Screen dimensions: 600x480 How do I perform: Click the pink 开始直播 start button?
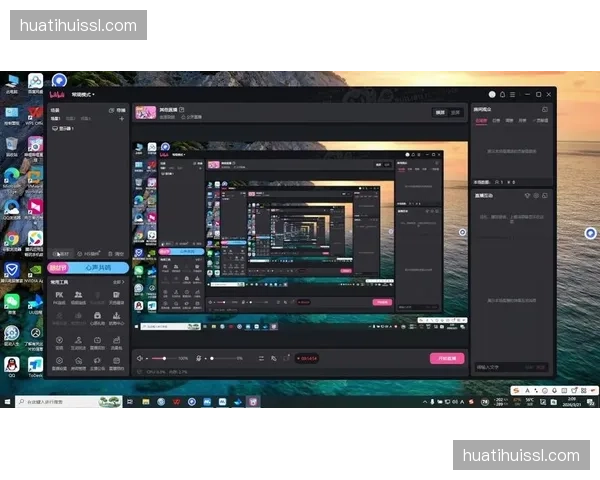coord(446,358)
